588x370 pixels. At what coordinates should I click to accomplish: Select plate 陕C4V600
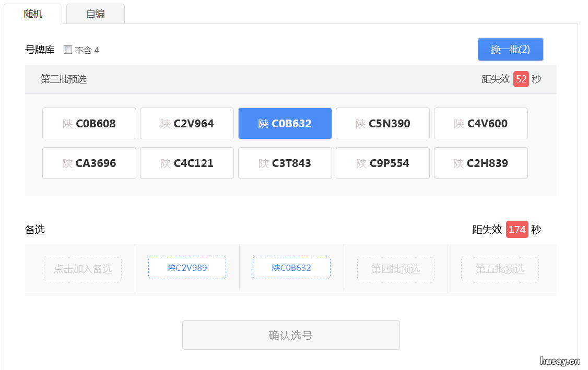[480, 123]
